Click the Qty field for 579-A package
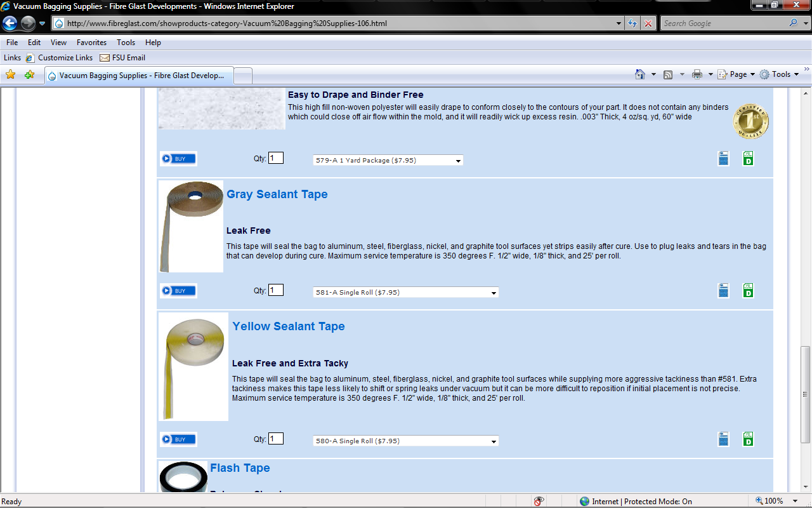 pyautogui.click(x=276, y=157)
